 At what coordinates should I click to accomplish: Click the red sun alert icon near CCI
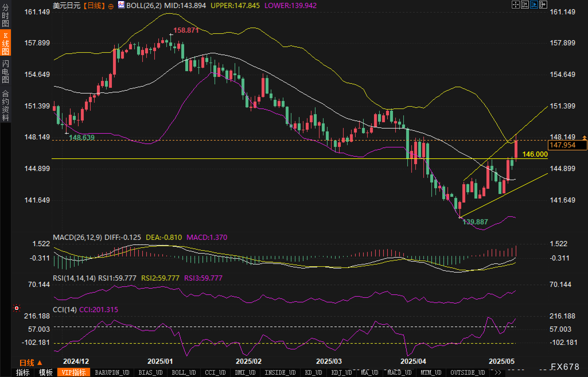pyautogui.click(x=17, y=308)
